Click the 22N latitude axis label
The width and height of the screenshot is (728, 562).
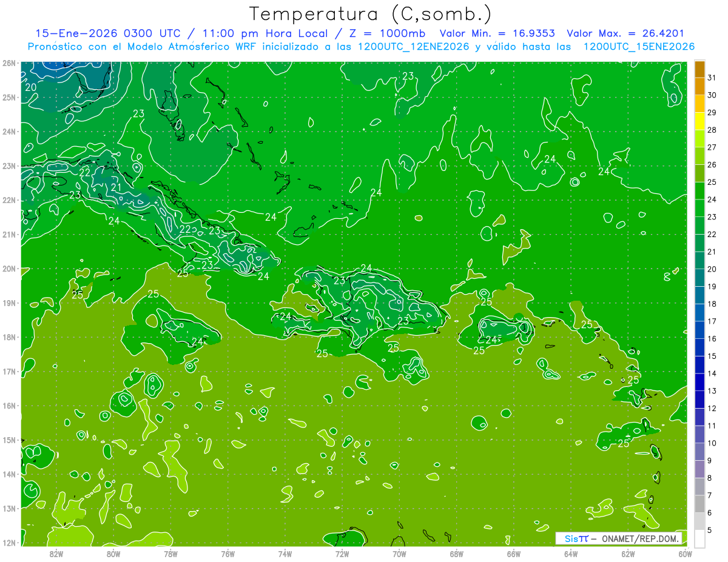[8, 200]
